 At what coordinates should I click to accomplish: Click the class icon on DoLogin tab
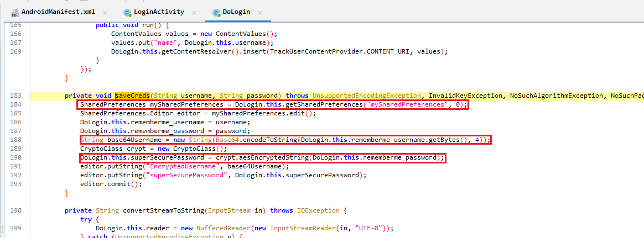(216, 12)
